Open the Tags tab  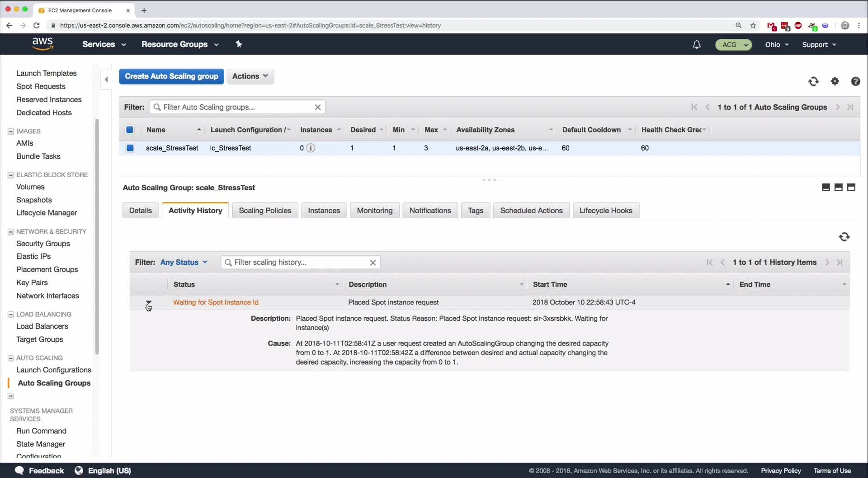[475, 211]
